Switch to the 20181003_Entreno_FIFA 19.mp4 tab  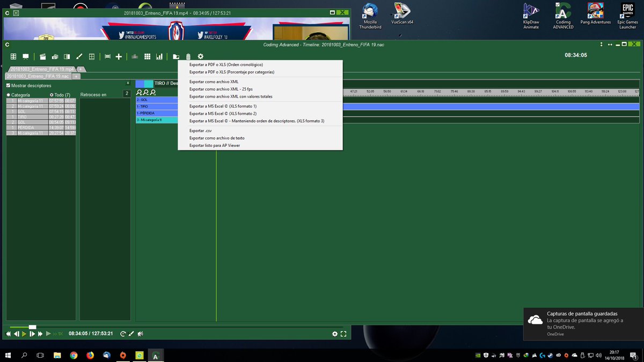point(41,69)
